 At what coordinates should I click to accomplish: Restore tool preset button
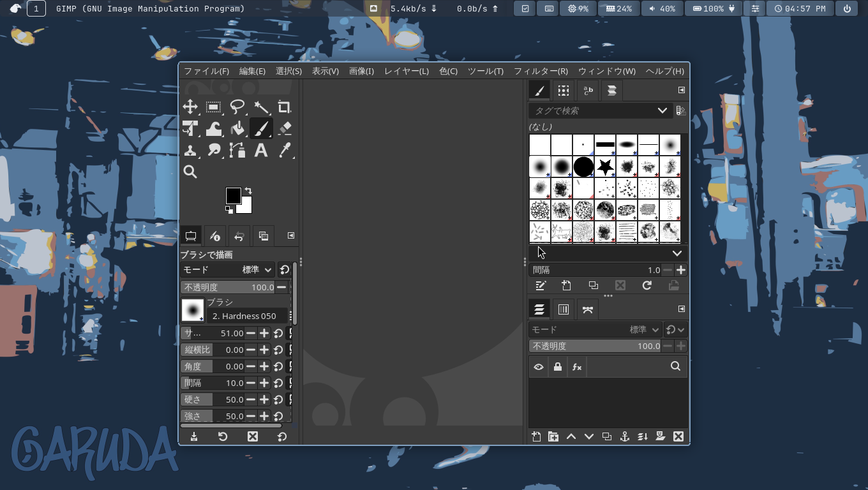pos(223,436)
